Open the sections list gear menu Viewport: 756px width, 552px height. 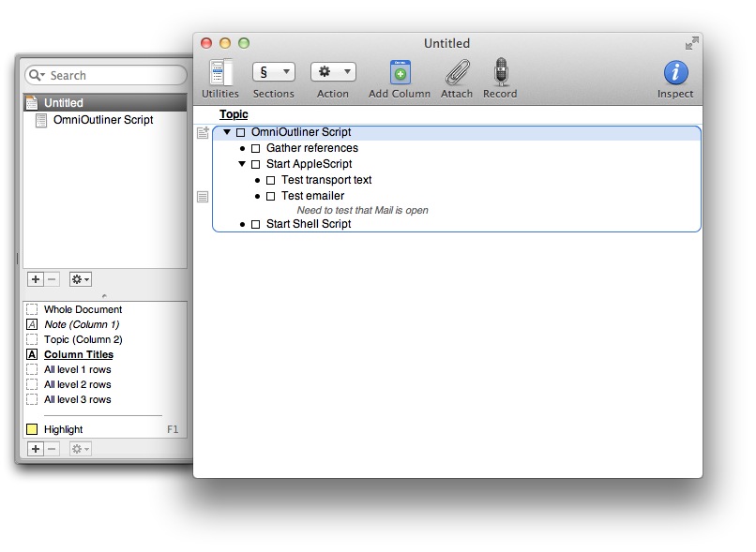pyautogui.click(x=81, y=279)
